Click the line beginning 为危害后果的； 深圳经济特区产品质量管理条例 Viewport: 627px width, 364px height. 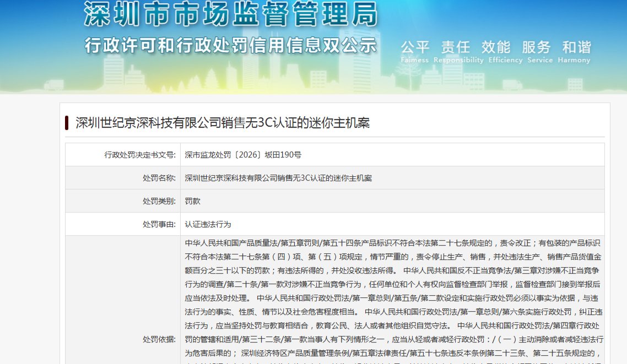coord(393,353)
